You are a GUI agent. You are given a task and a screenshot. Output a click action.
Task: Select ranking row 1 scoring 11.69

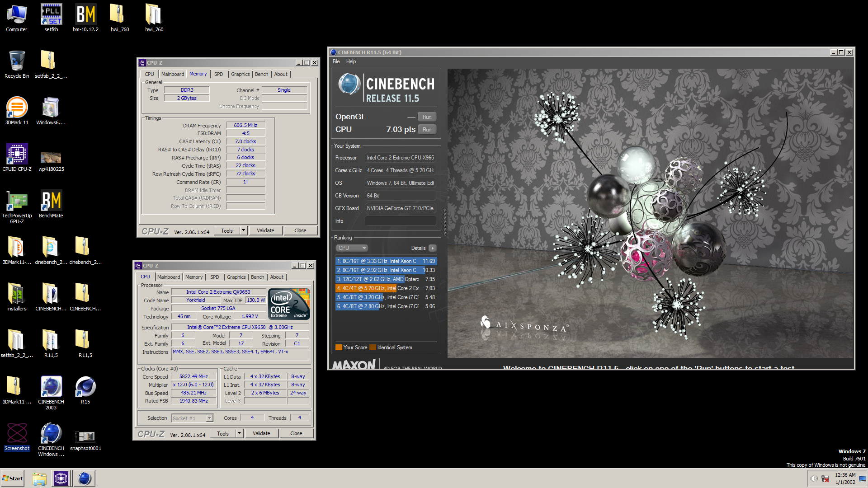pos(386,261)
